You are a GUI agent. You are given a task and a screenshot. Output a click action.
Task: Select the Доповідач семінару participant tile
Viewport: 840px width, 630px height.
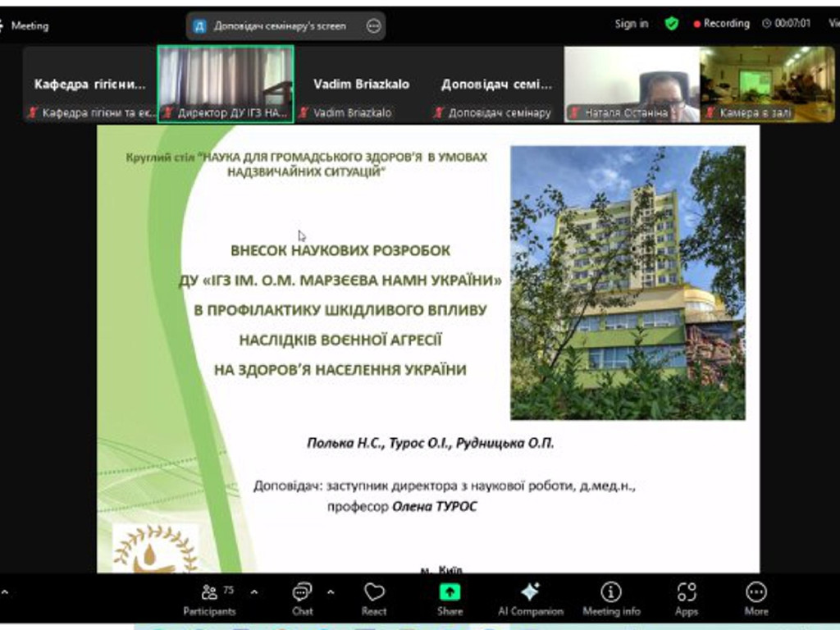(496, 84)
